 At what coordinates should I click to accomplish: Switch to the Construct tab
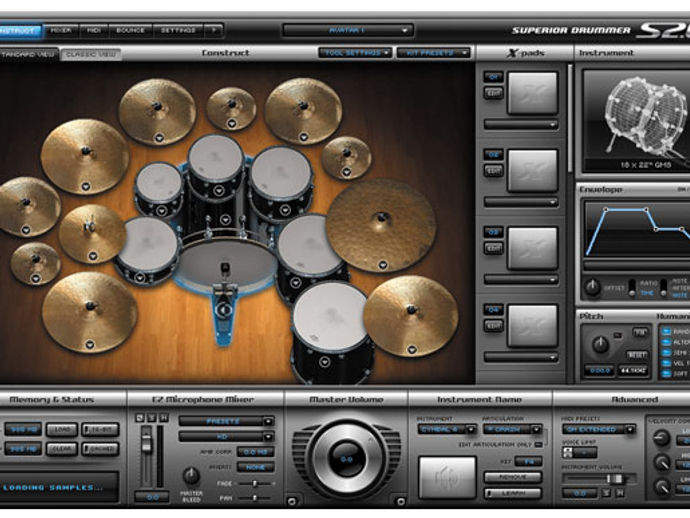[x=20, y=31]
